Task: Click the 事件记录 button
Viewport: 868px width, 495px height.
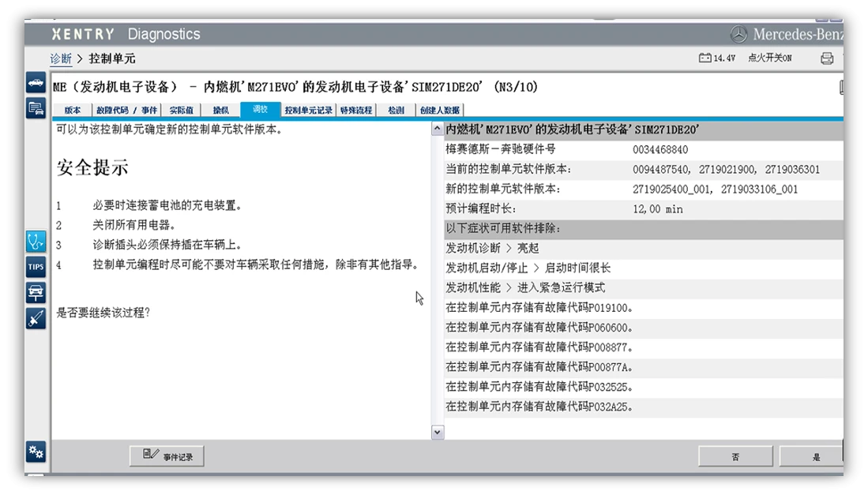Action: (167, 456)
